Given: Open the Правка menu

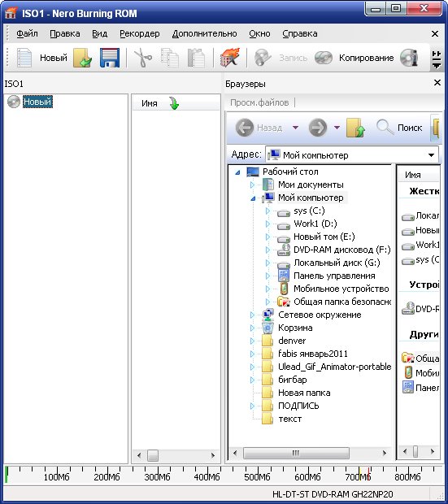Looking at the screenshot, I should (x=65, y=33).
